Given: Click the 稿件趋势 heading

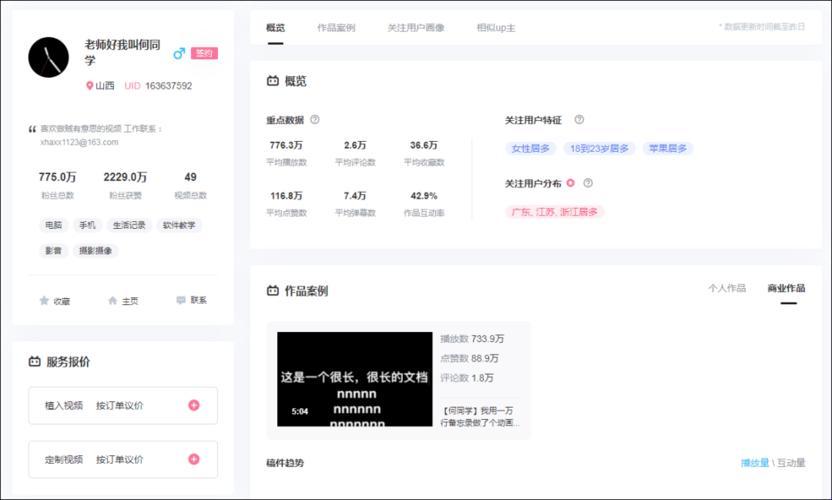Looking at the screenshot, I should pos(285,462).
